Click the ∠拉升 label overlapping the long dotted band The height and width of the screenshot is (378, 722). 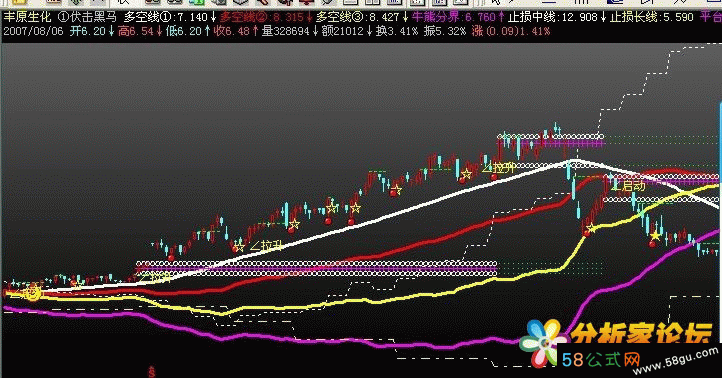[155, 277]
